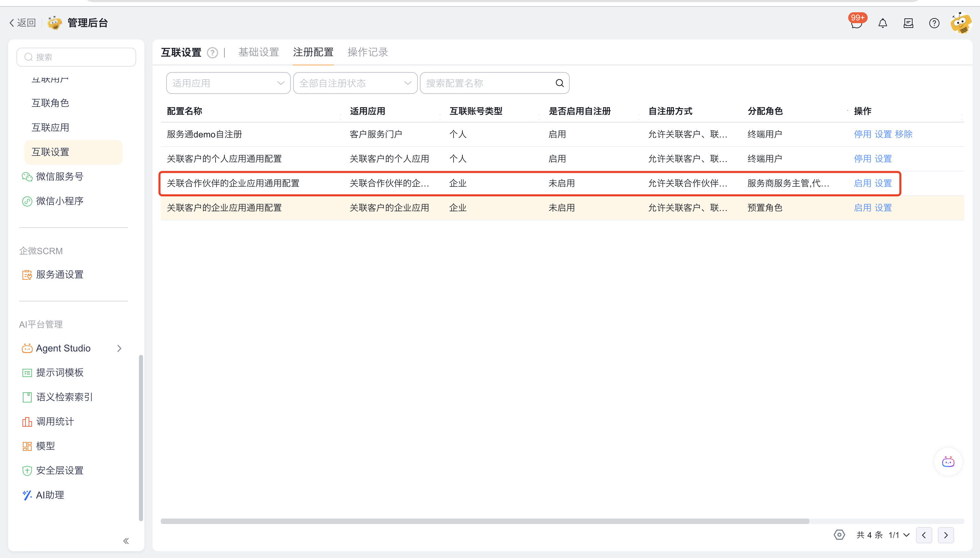The width and height of the screenshot is (980, 558).
Task: Click the floating AI assistant robot icon
Action: [x=948, y=462]
